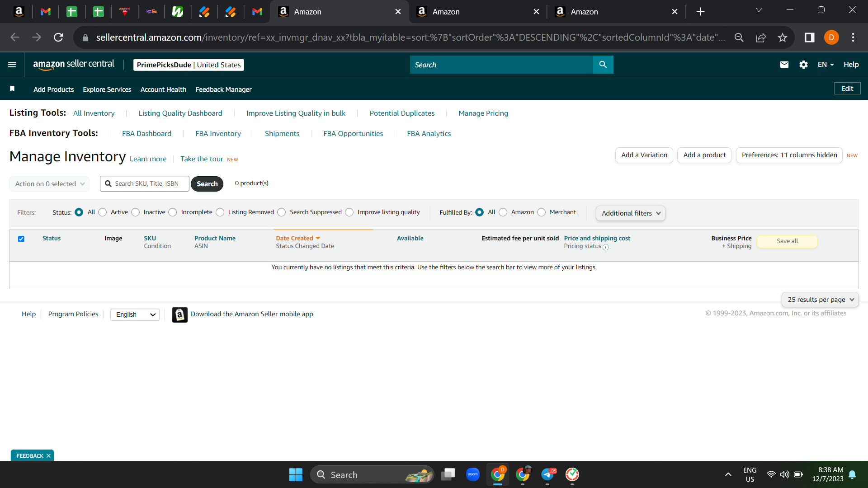Switch to the third Amazon browser tab
The image size is (868, 488).
pos(616,12)
